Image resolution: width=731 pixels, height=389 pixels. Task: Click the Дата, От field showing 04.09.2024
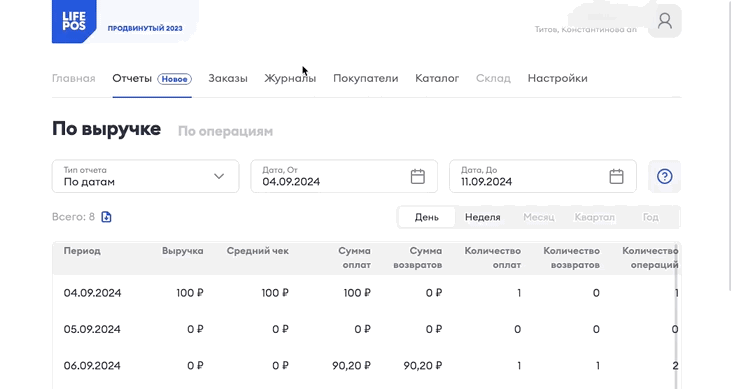(x=344, y=176)
